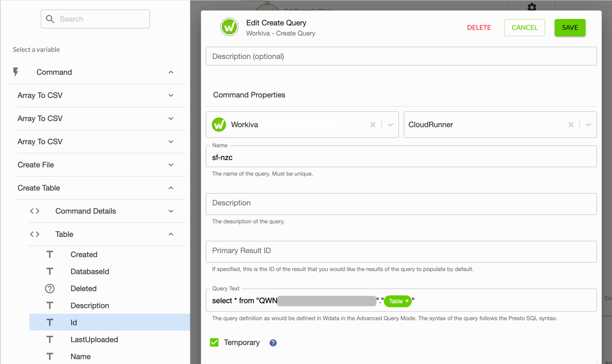Click the Select a variable label
This screenshot has width=612, height=364.
[36, 49]
